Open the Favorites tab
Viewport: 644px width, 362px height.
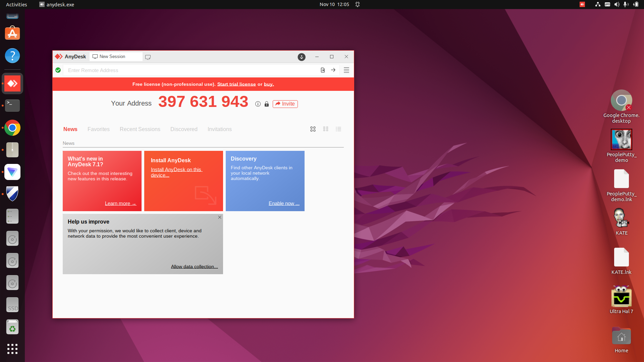click(x=99, y=129)
